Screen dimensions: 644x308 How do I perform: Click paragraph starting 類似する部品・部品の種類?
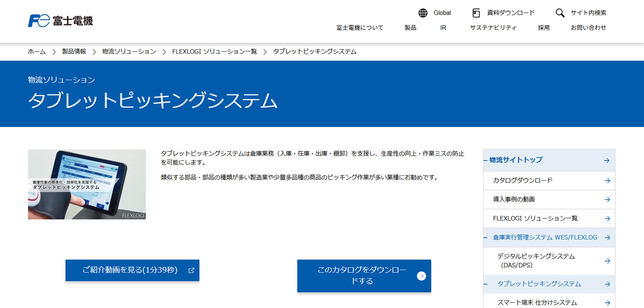[300, 177]
